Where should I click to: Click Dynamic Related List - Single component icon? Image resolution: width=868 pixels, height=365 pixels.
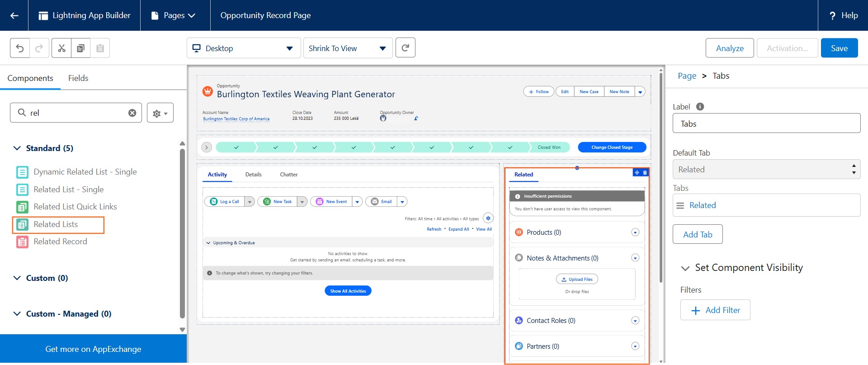(22, 172)
